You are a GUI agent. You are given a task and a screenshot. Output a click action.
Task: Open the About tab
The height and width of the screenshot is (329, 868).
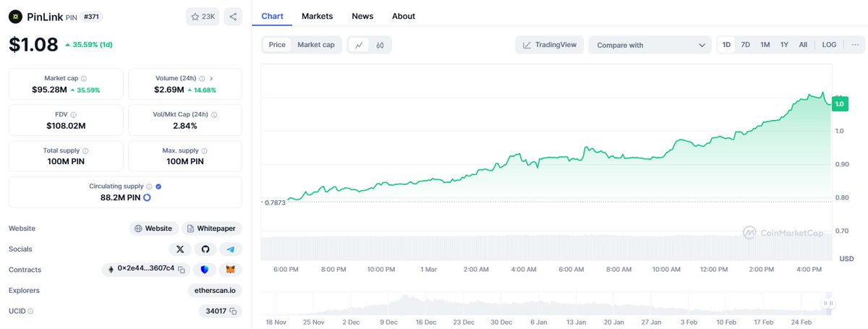(404, 16)
